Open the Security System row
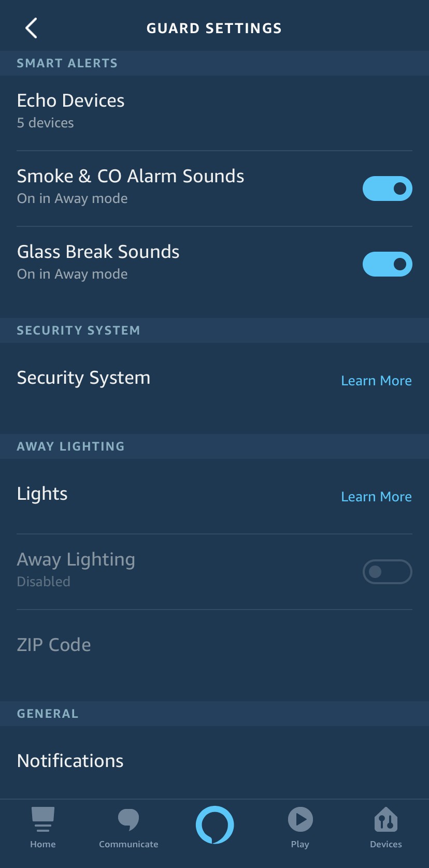This screenshot has width=429, height=868. click(84, 378)
